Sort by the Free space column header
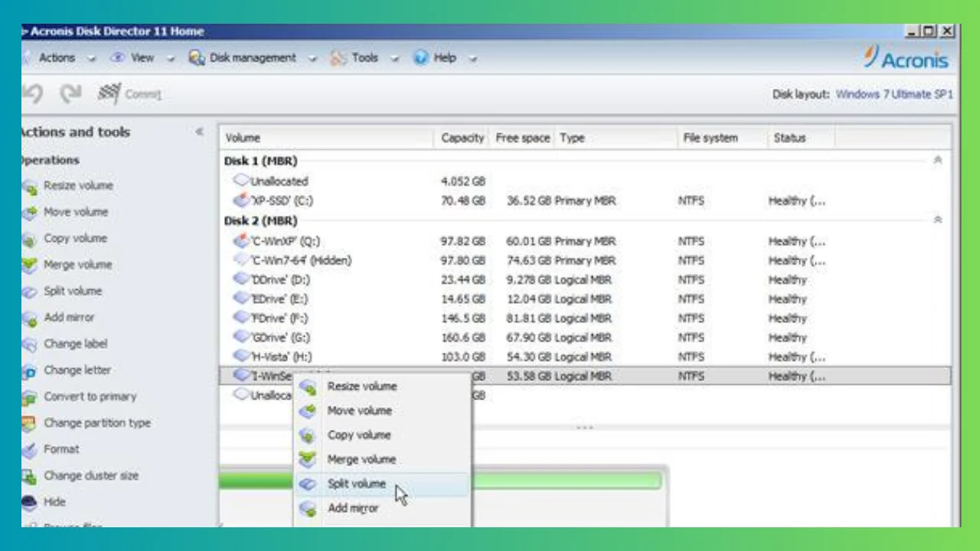Viewport: 980px width, 551px height. point(522,139)
